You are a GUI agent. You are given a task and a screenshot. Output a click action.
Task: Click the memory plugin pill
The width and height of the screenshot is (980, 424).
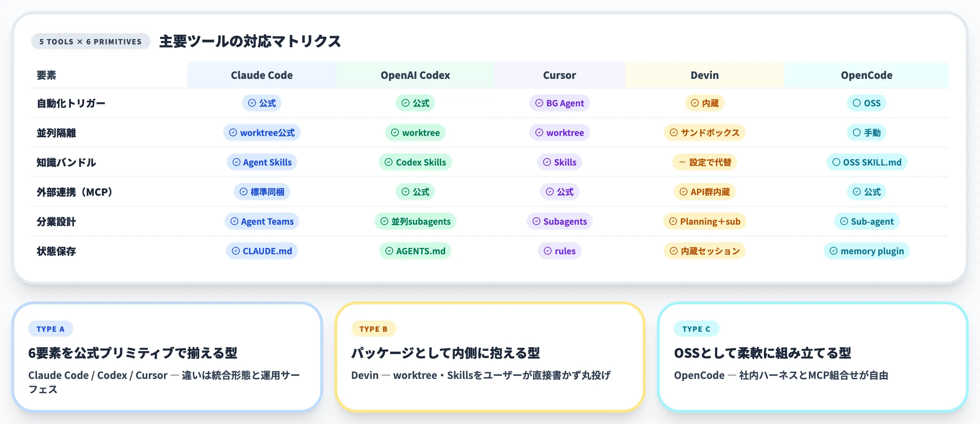866,251
